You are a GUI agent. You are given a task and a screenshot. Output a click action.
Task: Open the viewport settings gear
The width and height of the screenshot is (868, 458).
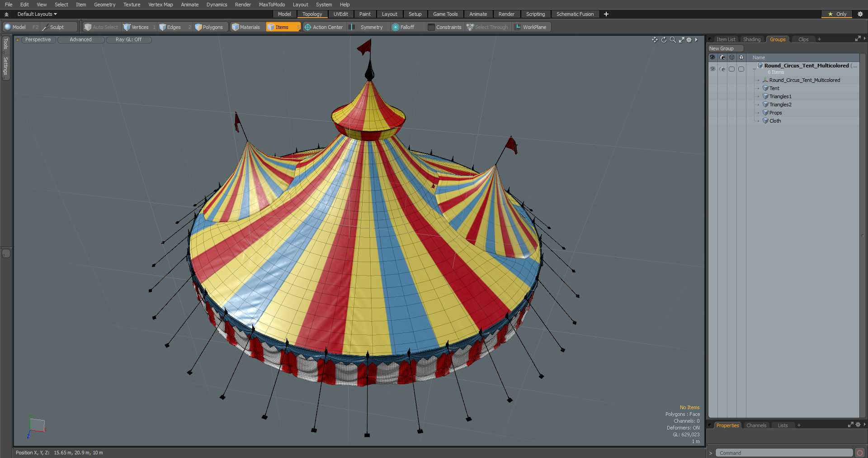point(689,40)
